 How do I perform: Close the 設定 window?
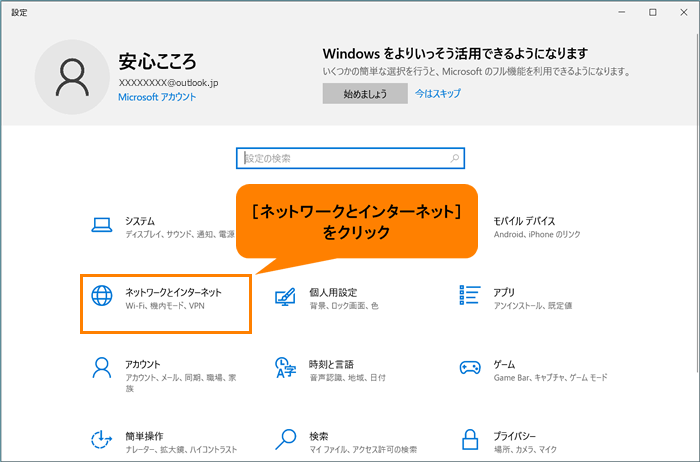point(684,12)
